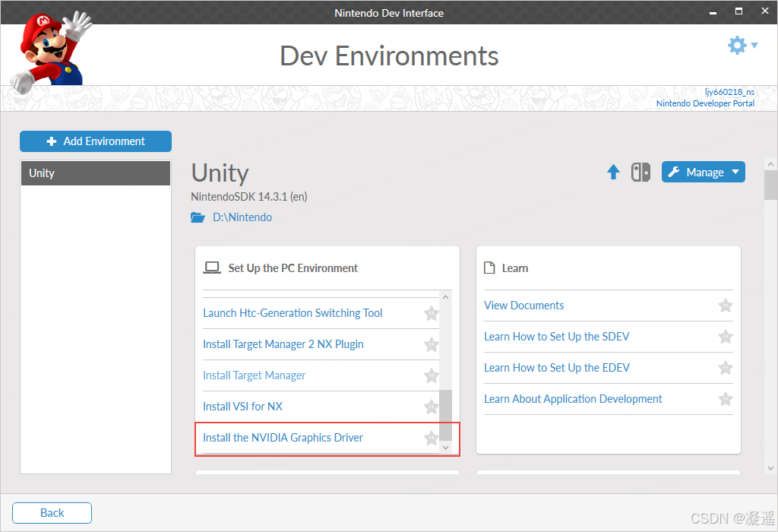The width and height of the screenshot is (778, 532).
Task: Open Learn About Application Development link
Action: pyautogui.click(x=573, y=399)
